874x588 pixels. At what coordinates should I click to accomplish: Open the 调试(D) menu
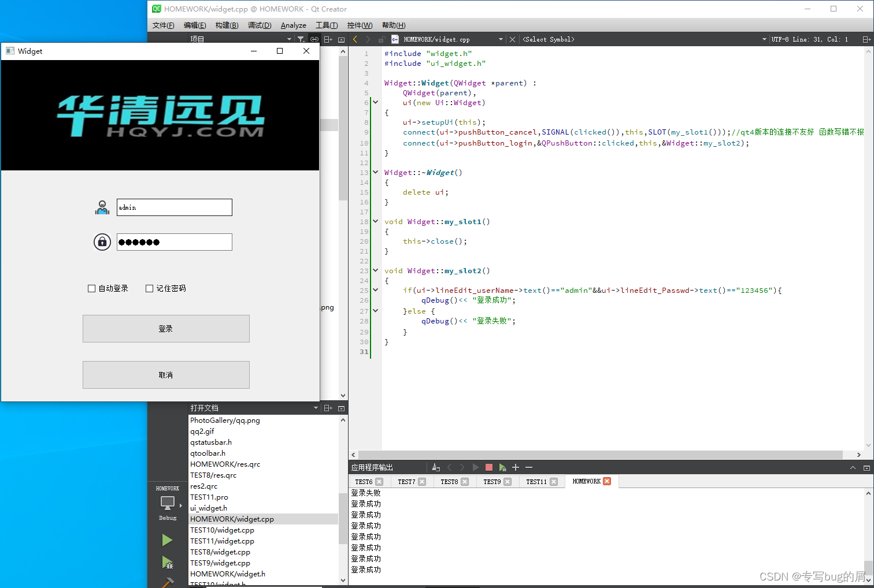(x=260, y=25)
